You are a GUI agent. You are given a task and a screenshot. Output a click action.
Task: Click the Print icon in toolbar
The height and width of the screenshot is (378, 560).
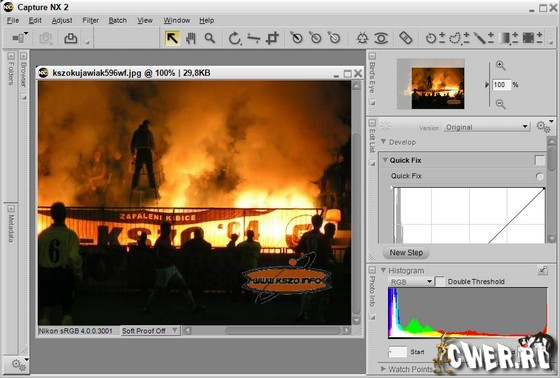point(70,38)
